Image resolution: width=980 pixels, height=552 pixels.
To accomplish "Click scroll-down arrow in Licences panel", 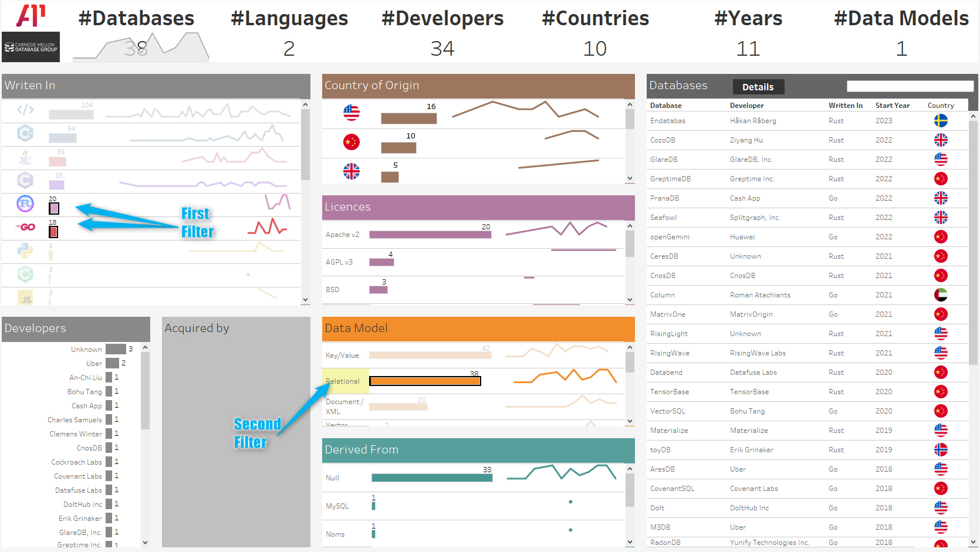I will click(x=630, y=300).
